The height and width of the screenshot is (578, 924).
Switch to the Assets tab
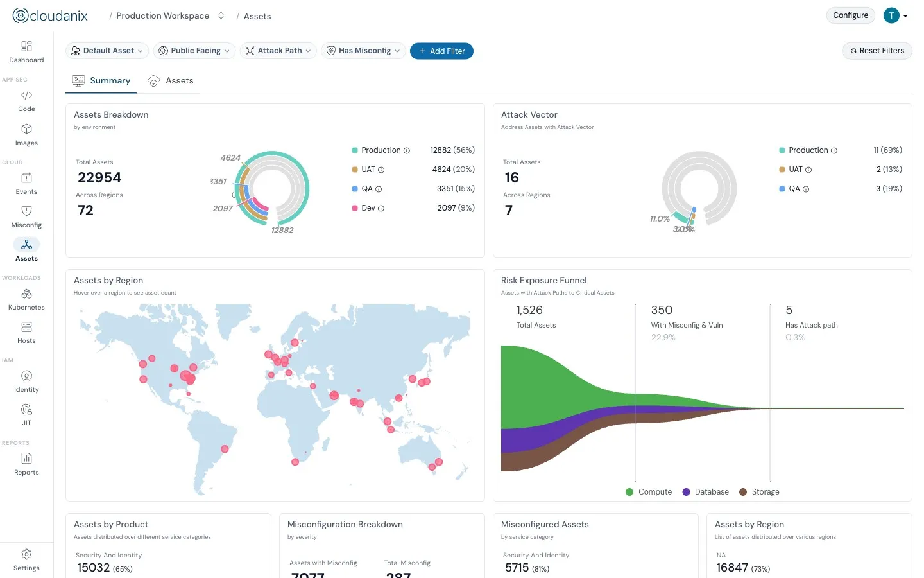(171, 81)
